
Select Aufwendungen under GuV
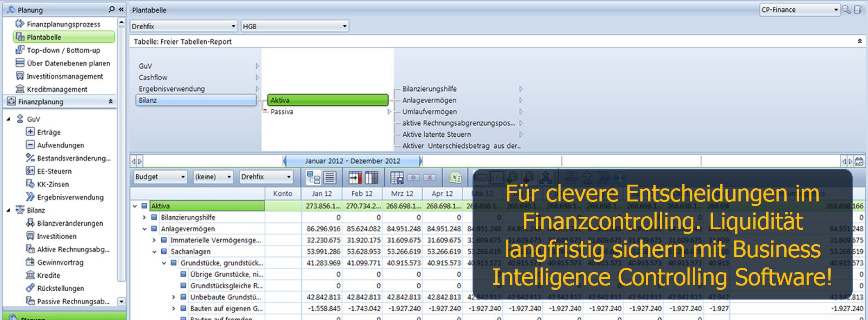55,145
